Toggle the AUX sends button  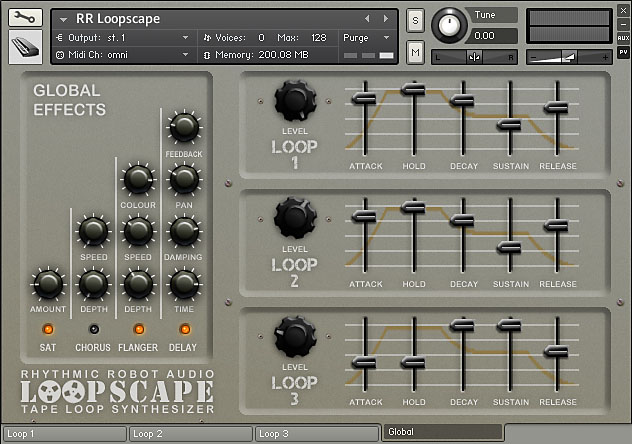coord(623,38)
